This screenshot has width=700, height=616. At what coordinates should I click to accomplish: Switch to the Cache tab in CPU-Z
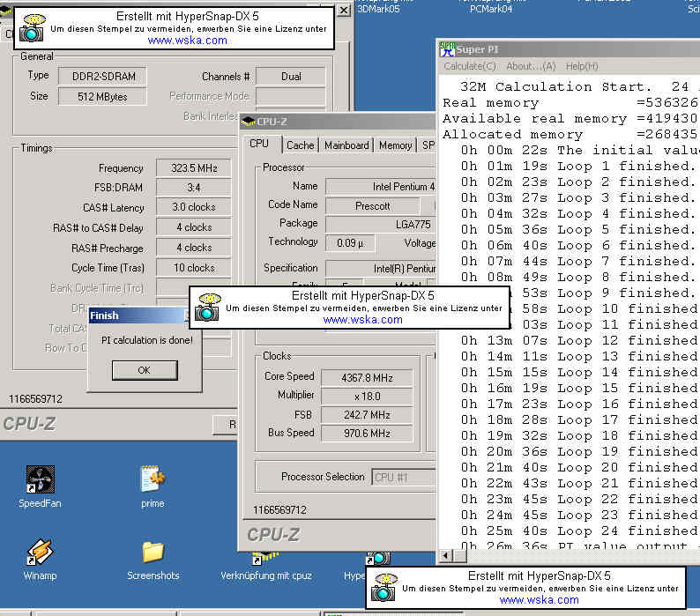(301, 145)
